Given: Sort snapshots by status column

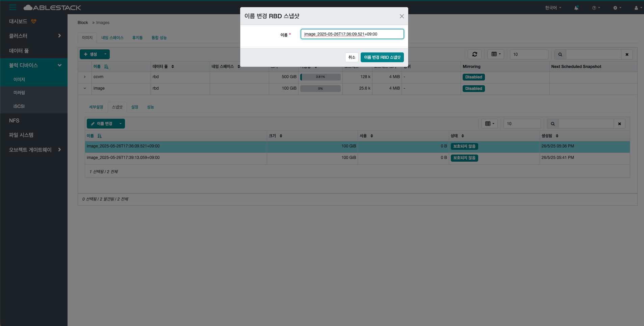Looking at the screenshot, I should [463, 136].
